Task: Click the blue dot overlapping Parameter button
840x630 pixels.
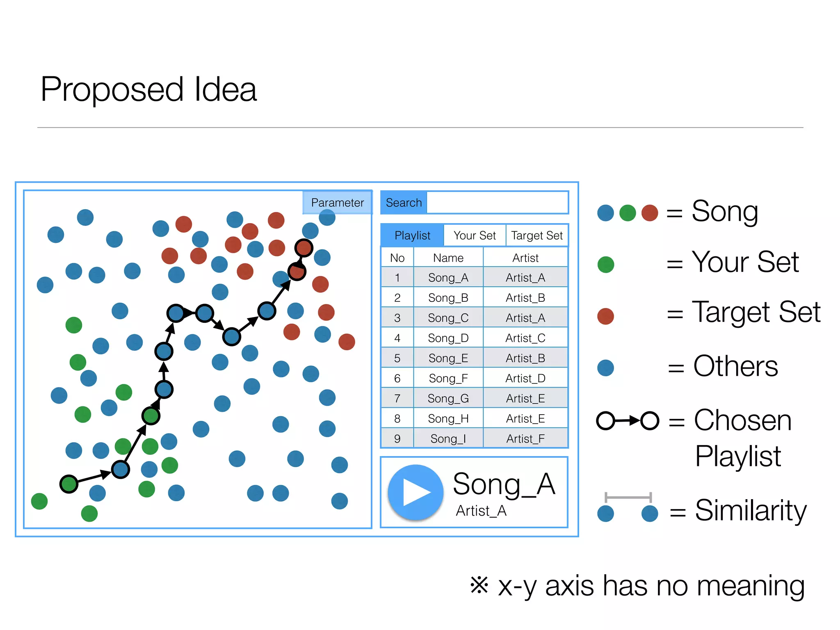Action: (x=327, y=217)
